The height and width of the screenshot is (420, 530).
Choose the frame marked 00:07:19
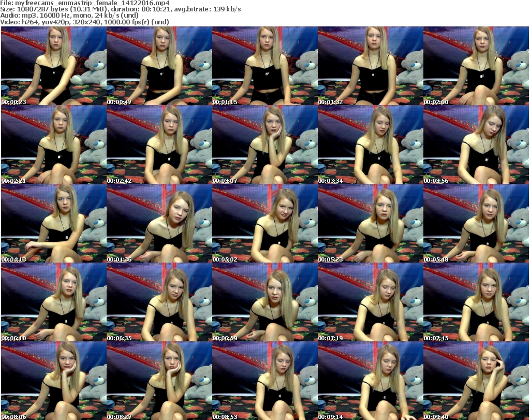[371, 302]
